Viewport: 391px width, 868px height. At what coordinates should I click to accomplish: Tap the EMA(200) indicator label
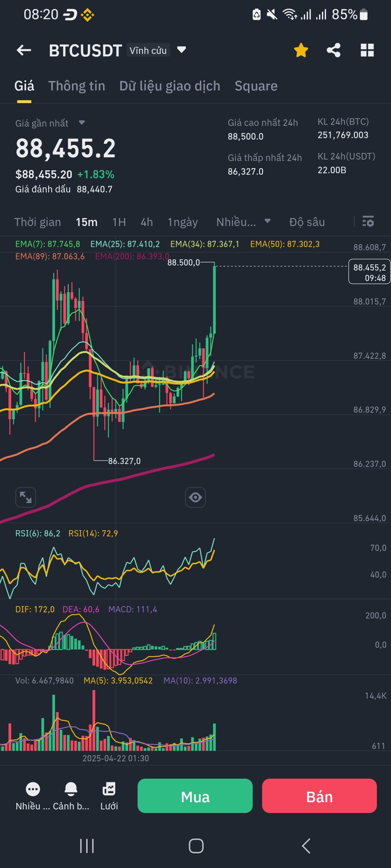point(132,256)
